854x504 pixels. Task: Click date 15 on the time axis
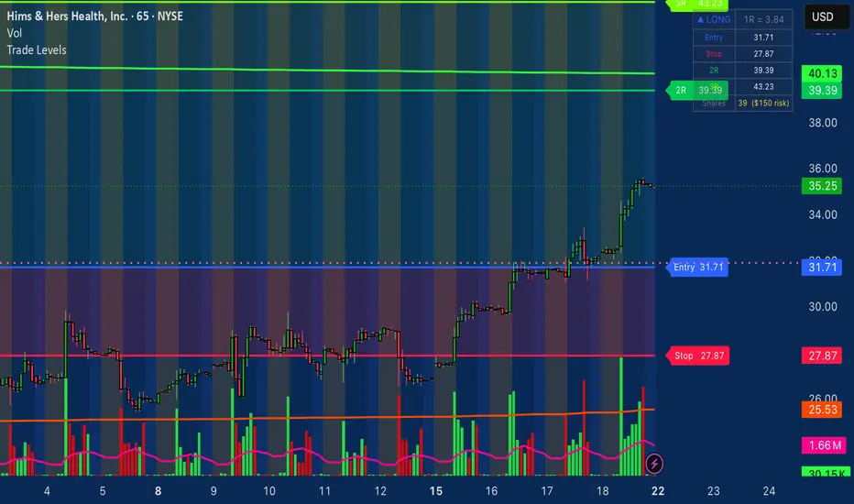coord(436,491)
